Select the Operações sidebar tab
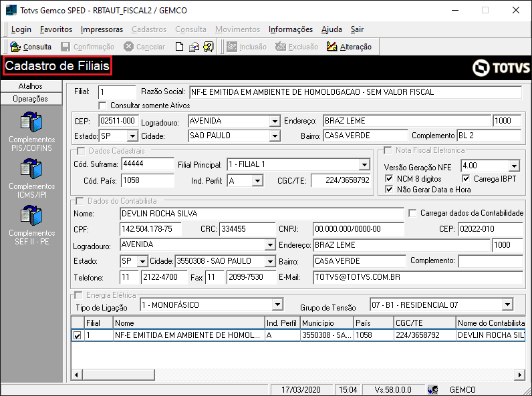The height and width of the screenshot is (396, 532). click(31, 99)
